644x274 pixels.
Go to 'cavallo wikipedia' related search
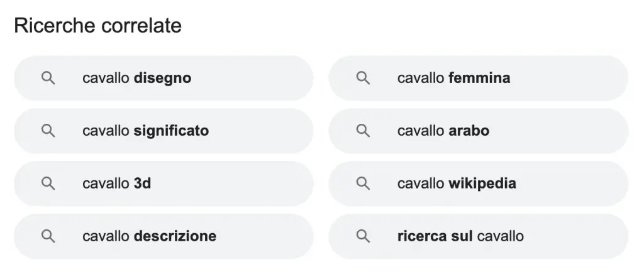pyautogui.click(x=479, y=184)
